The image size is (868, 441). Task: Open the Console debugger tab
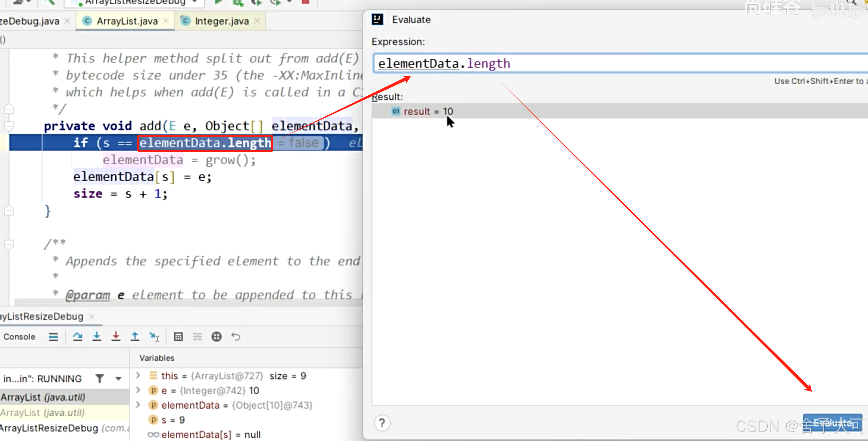click(x=19, y=336)
